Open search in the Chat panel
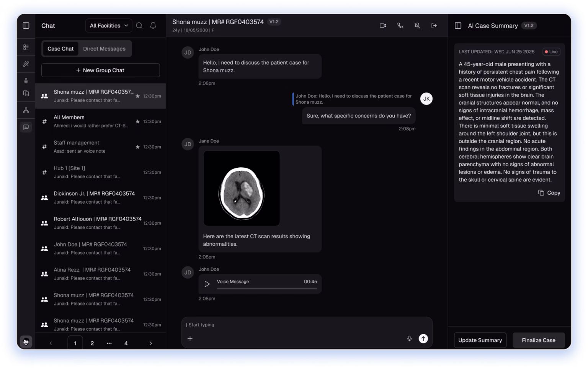Screen dimensions: 588x369 [x=139, y=26]
